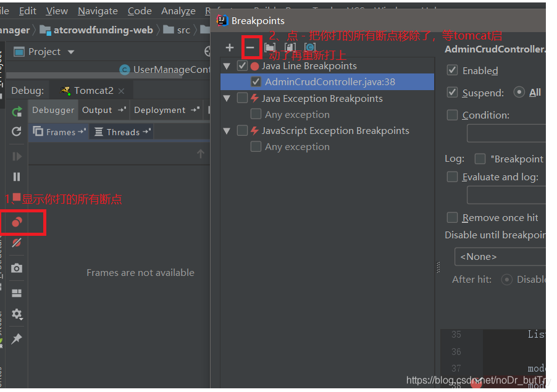This screenshot has width=557, height=392.
Task: Select AdminCrudController.java:38 breakpoint entry
Action: pyautogui.click(x=330, y=82)
